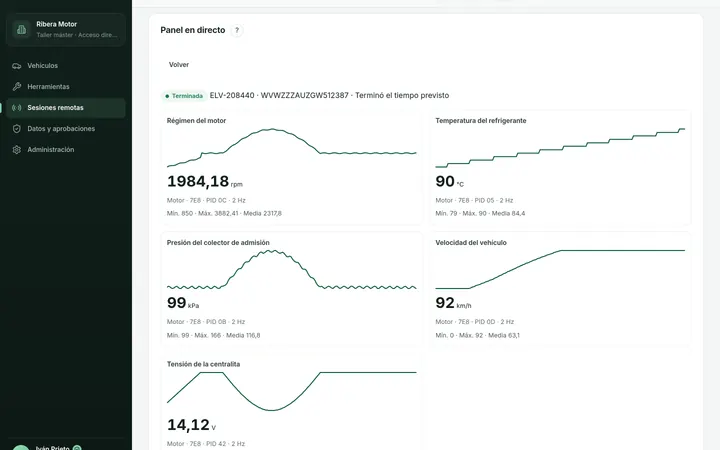Click the Terminada status badge

[x=184, y=96]
